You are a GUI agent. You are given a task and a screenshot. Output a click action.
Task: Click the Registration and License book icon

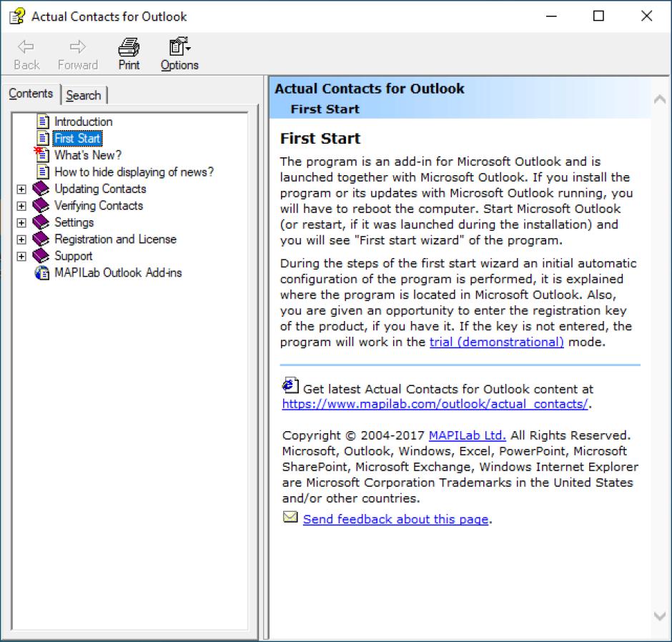pyautogui.click(x=41, y=239)
